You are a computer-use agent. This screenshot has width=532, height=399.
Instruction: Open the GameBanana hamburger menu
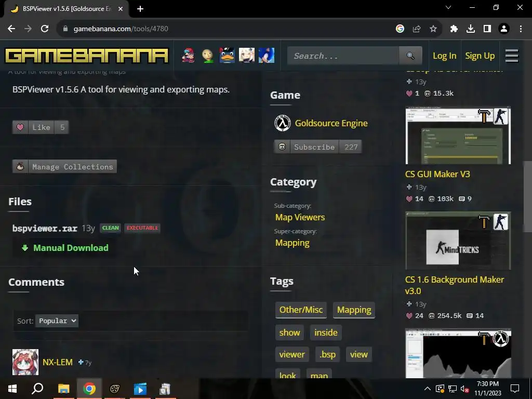pyautogui.click(x=512, y=56)
